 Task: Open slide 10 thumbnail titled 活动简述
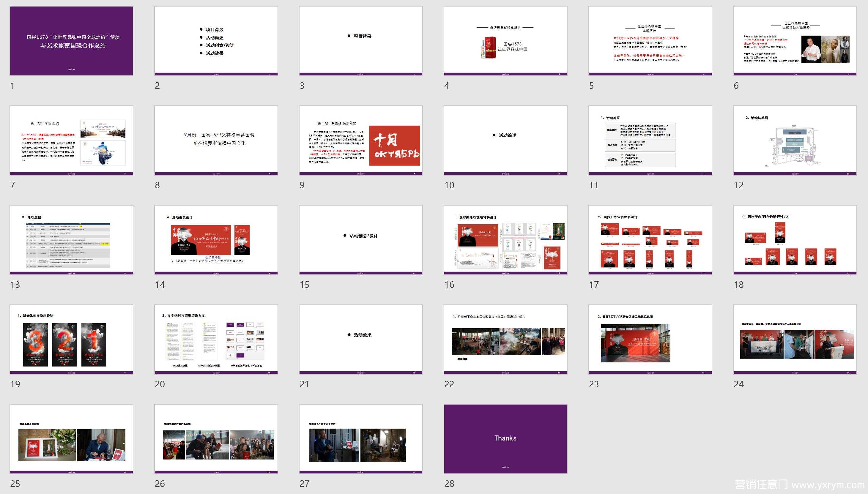[505, 140]
